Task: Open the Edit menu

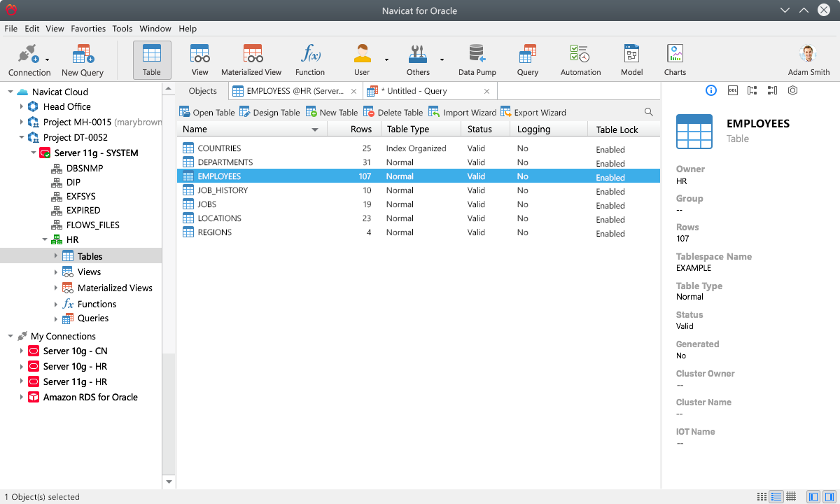Action: (32, 29)
